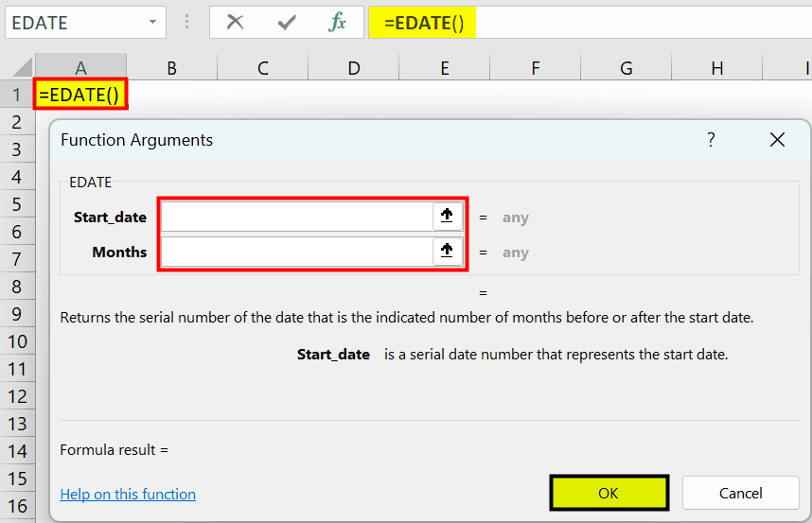The width and height of the screenshot is (812, 523).
Task: Select row 16 header
Action: click(x=17, y=506)
